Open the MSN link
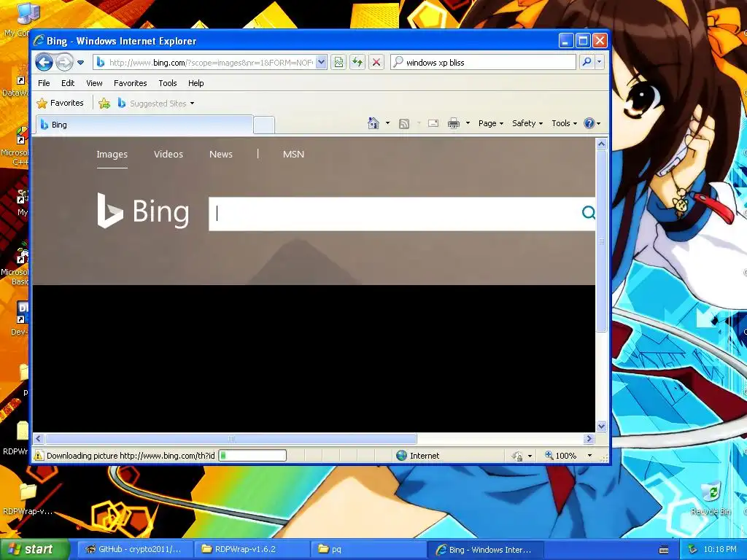 point(293,155)
